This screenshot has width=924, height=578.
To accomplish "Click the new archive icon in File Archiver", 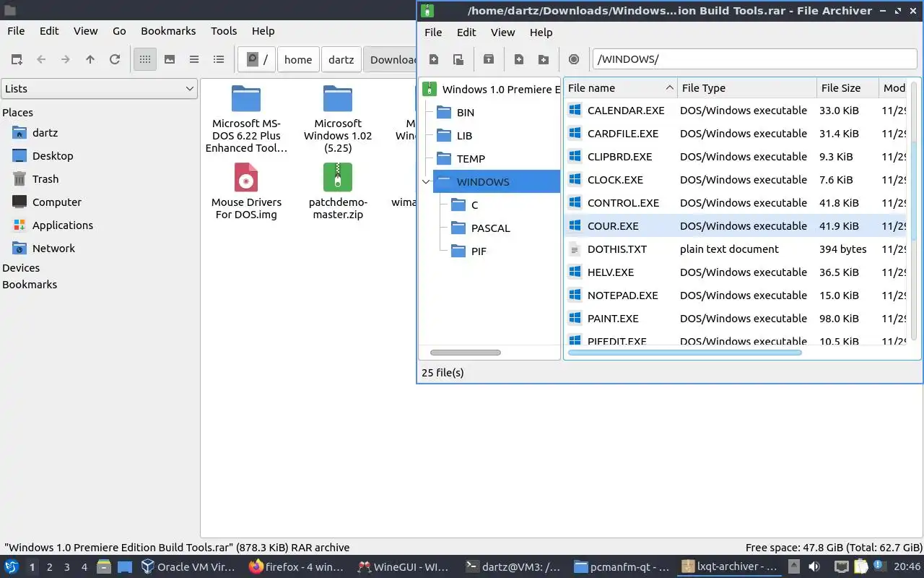I will point(434,59).
